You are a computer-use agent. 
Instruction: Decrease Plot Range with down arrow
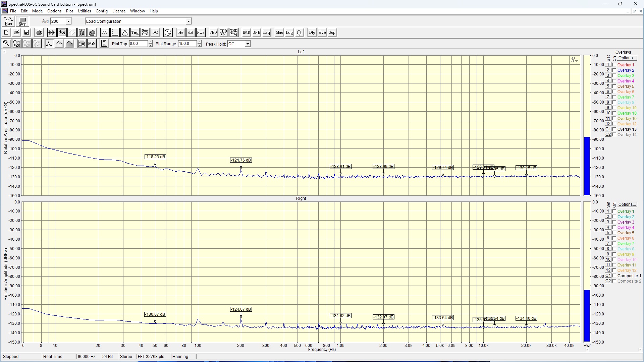coord(200,45)
